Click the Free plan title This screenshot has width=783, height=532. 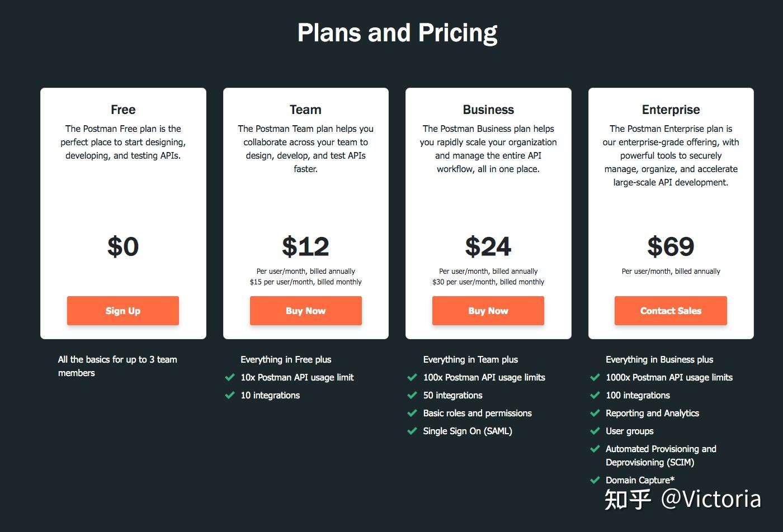pyautogui.click(x=123, y=110)
